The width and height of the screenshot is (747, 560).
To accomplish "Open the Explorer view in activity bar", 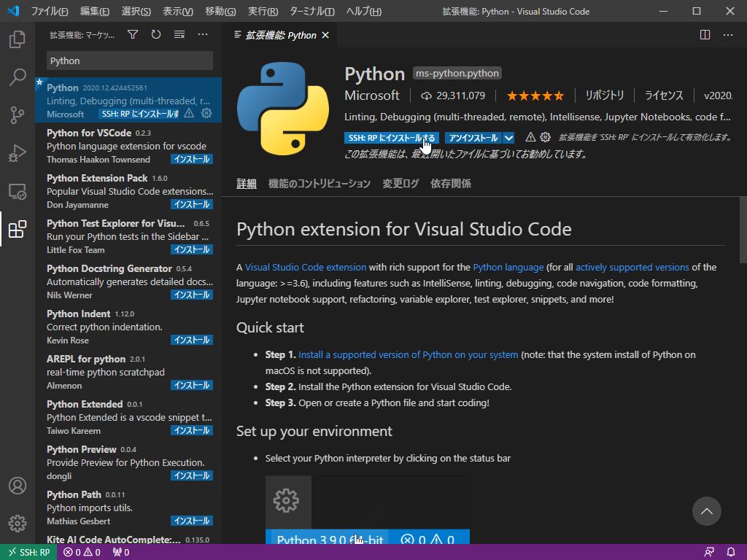I will 18,39.
